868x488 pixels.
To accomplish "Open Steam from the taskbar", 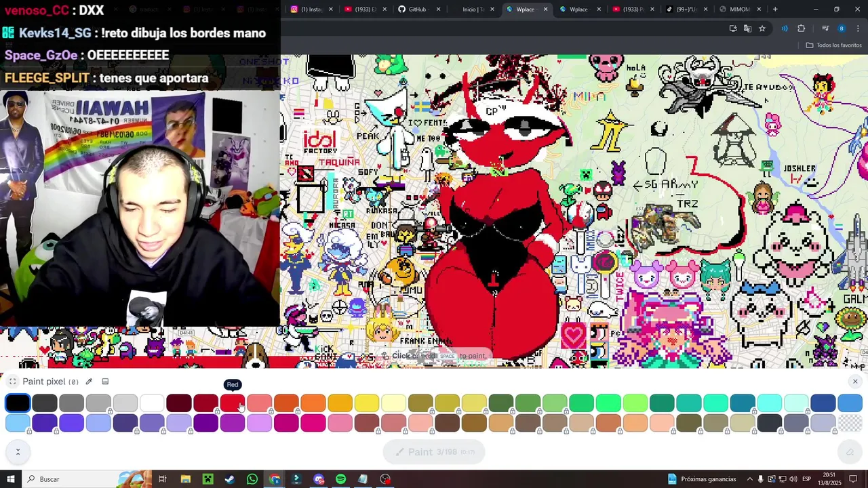I will point(230,479).
